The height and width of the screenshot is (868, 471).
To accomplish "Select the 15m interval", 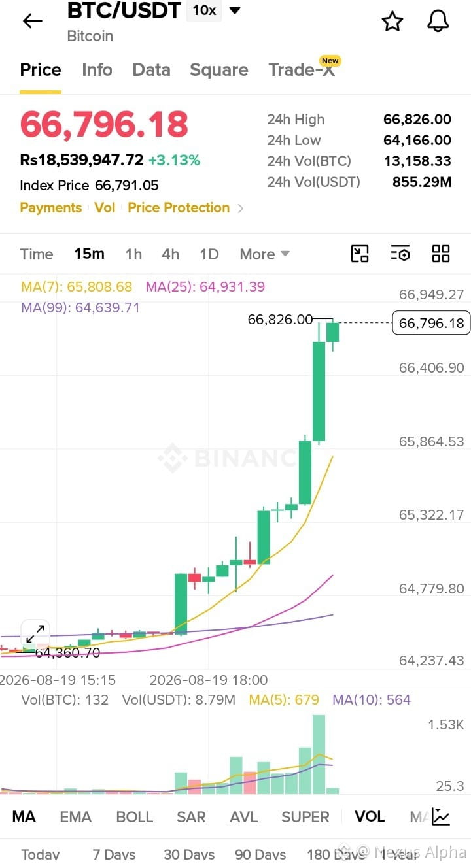I will point(89,254).
